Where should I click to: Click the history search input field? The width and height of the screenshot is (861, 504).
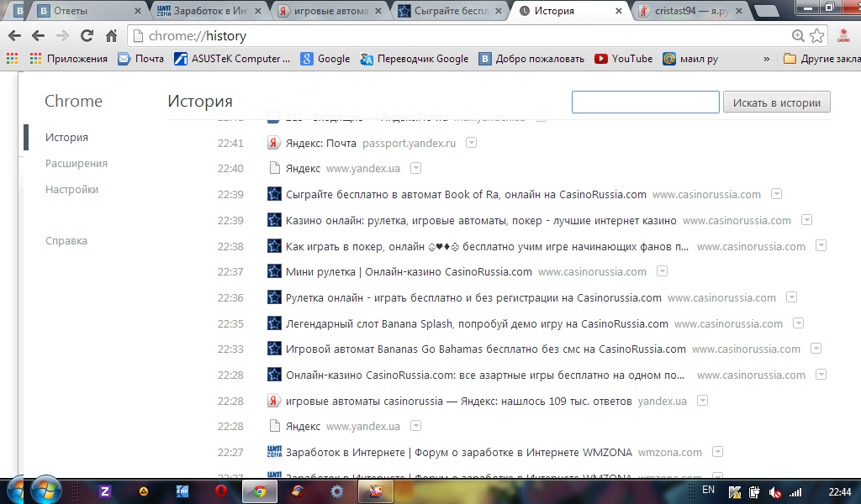645,102
